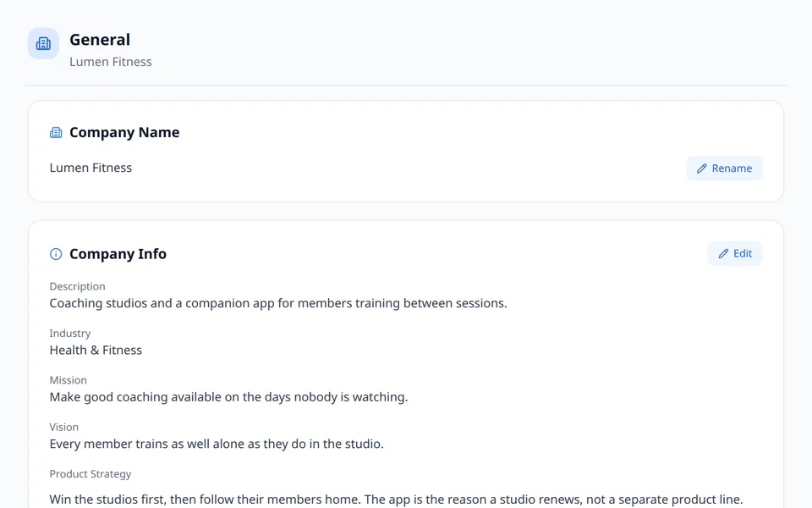The image size is (812, 508).
Task: Click the Company Name section heading
Action: [124, 133]
